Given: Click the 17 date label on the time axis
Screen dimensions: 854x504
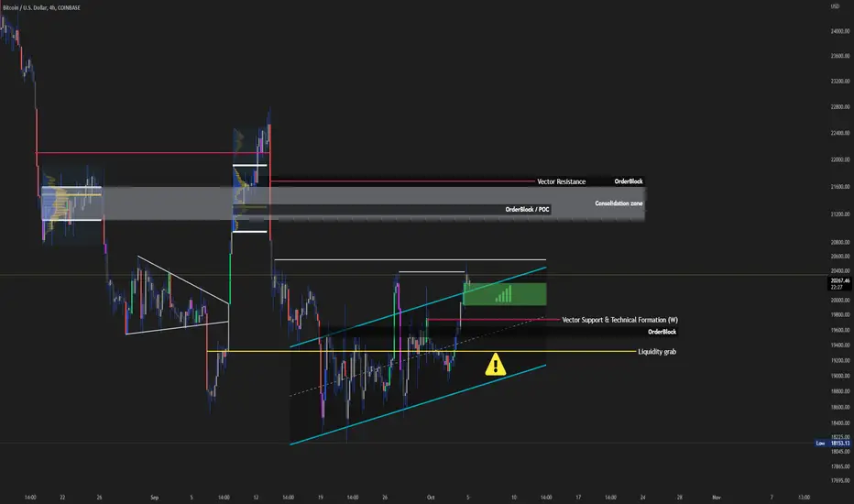Looking at the screenshot, I should point(578,497).
